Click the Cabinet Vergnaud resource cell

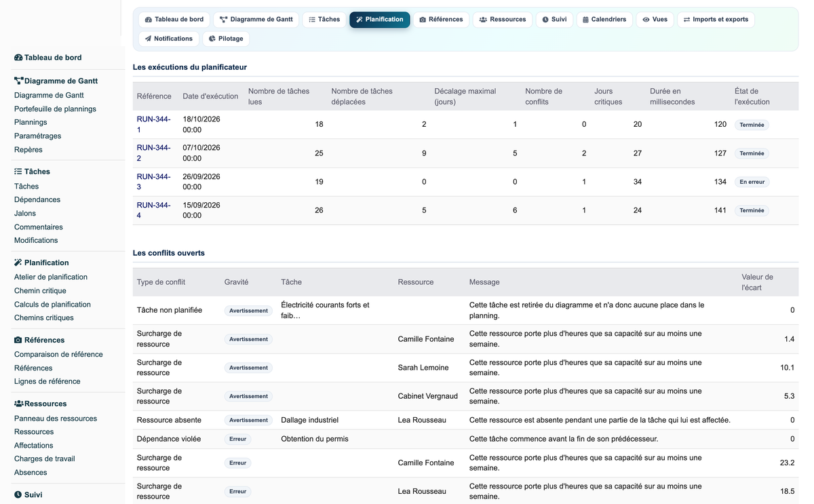click(x=428, y=396)
